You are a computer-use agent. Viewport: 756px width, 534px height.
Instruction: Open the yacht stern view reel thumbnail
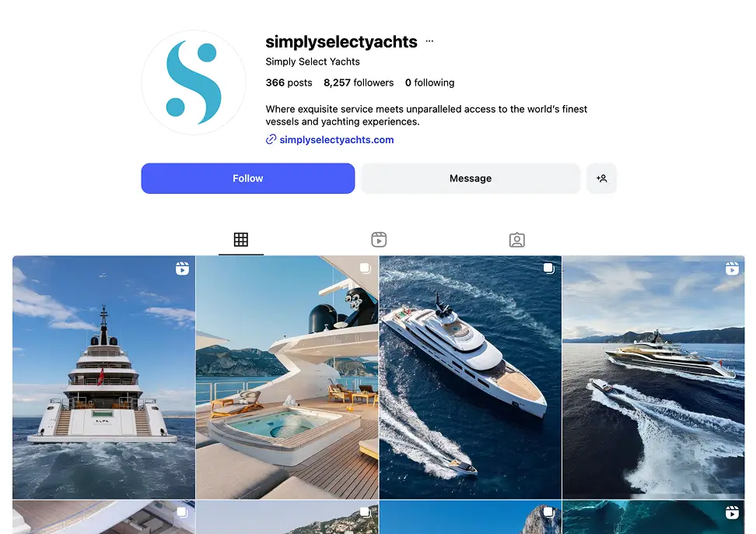[x=103, y=378]
